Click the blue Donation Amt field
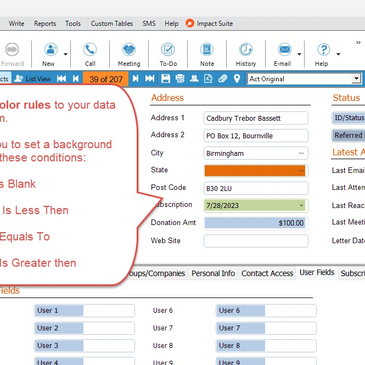This screenshot has width=365, height=365. (x=256, y=223)
